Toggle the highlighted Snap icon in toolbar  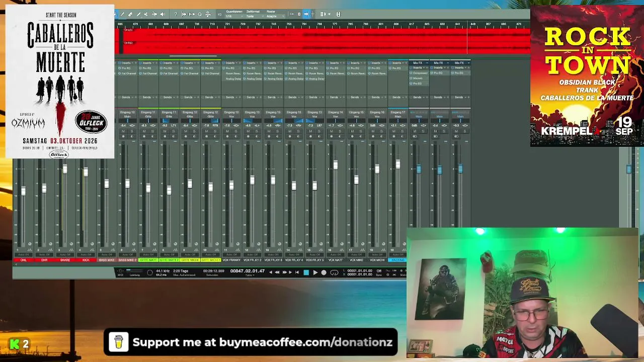[x=306, y=14]
